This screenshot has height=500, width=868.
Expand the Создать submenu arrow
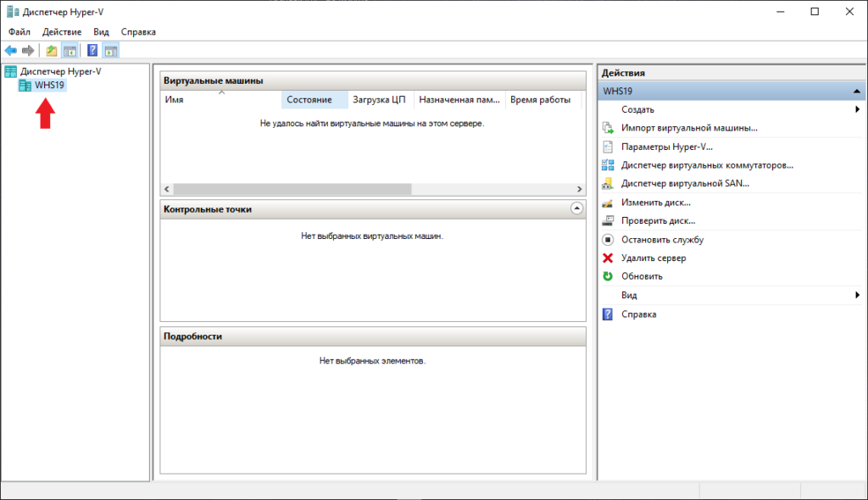coord(857,109)
